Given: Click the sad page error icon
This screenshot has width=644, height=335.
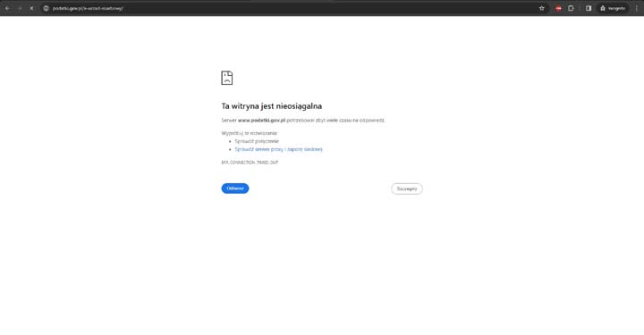Looking at the screenshot, I should pyautogui.click(x=226, y=78).
